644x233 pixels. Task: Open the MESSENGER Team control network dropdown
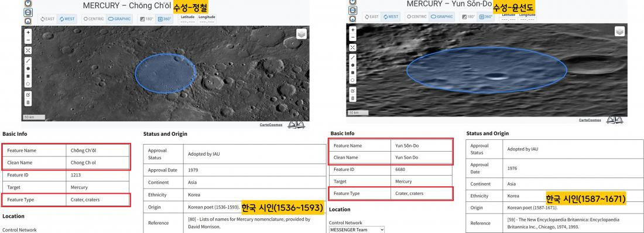(x=357, y=229)
